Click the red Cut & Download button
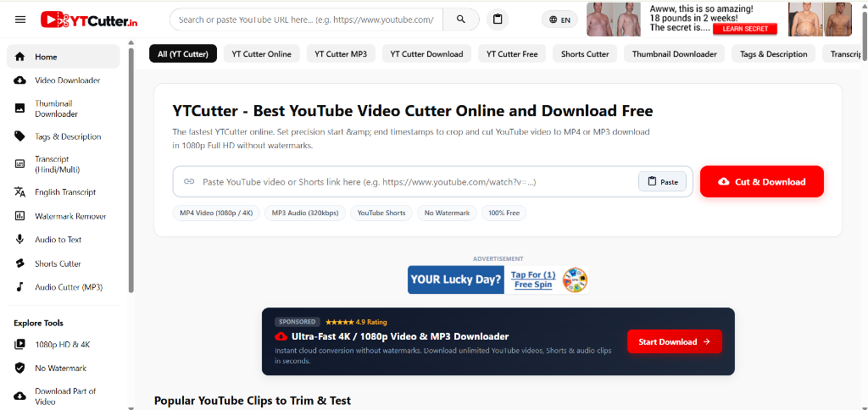Image resolution: width=868 pixels, height=410 pixels. (x=762, y=181)
